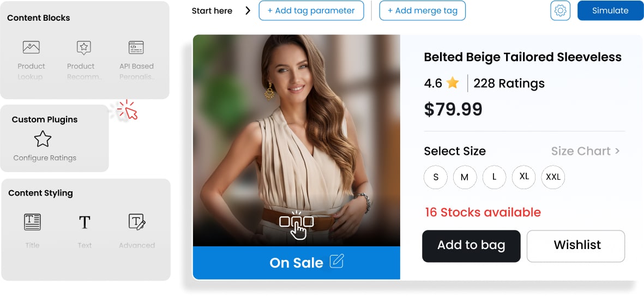
Task: Click Add tag parameter button
Action: 311,11
